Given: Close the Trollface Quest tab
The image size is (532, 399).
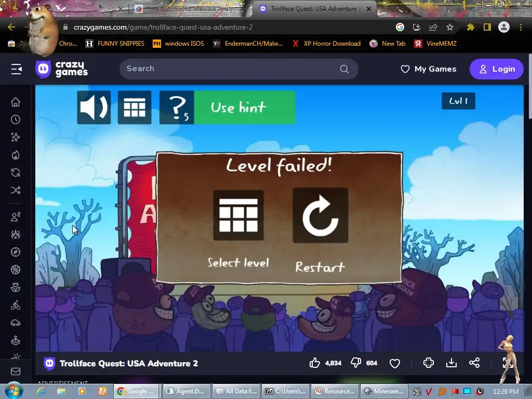Looking at the screenshot, I should click(369, 9).
